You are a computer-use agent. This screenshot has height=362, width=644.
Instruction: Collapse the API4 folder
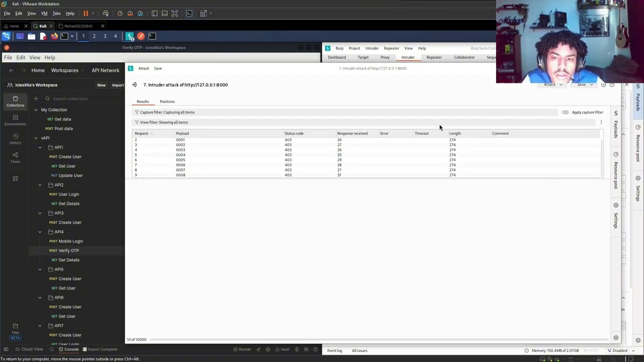pyautogui.click(x=40, y=232)
